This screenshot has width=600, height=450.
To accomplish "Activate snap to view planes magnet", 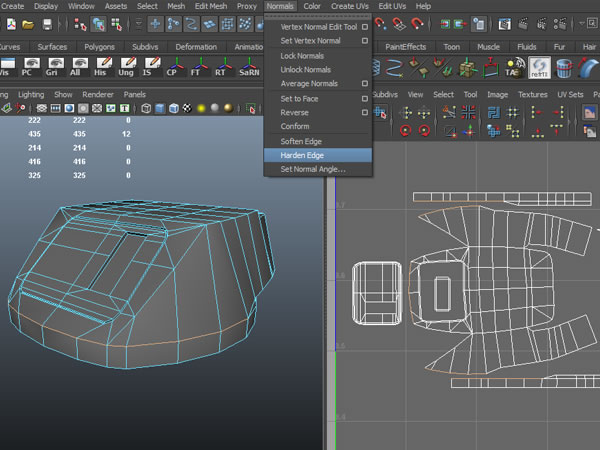I will (x=398, y=24).
